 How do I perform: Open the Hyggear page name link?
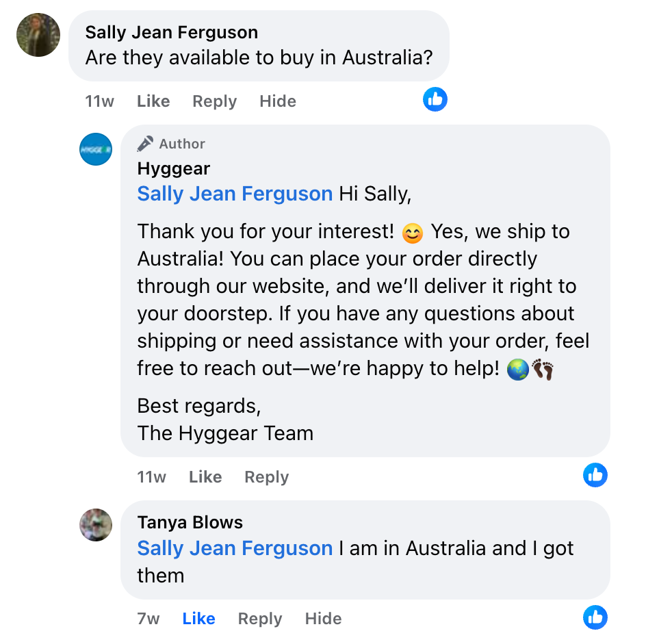174,168
